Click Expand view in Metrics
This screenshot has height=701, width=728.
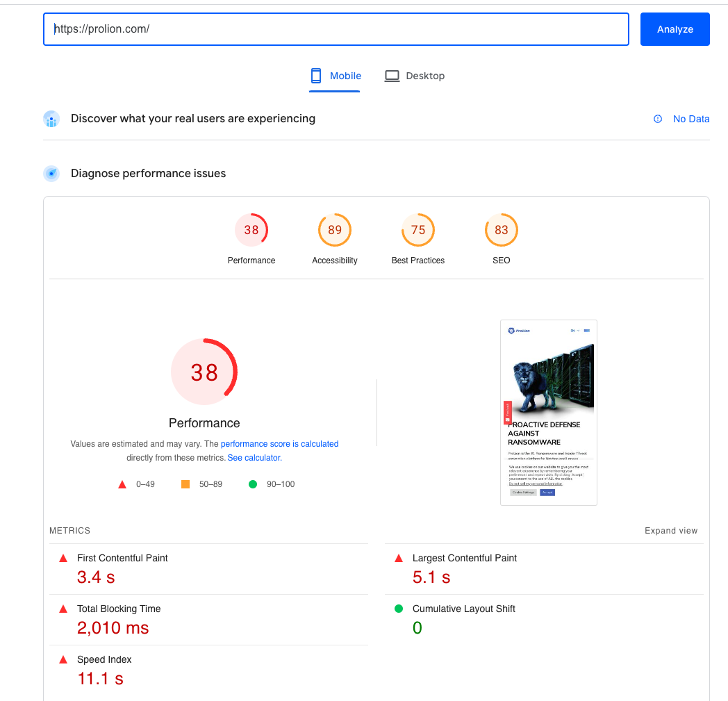point(671,531)
